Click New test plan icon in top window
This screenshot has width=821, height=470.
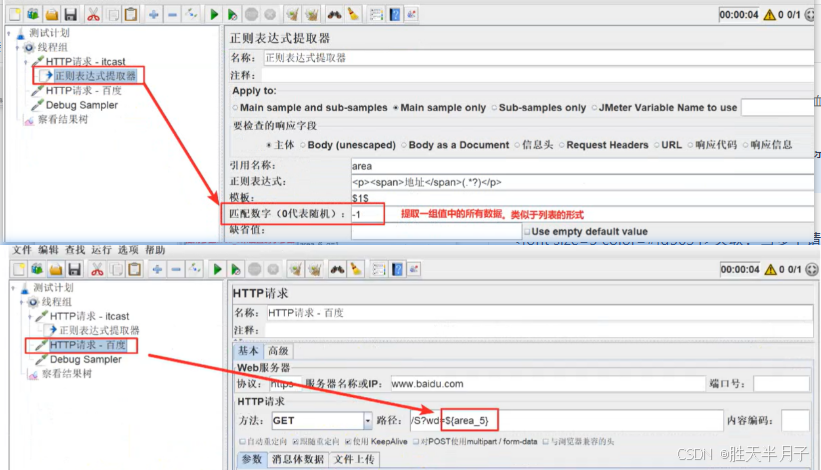(15, 15)
